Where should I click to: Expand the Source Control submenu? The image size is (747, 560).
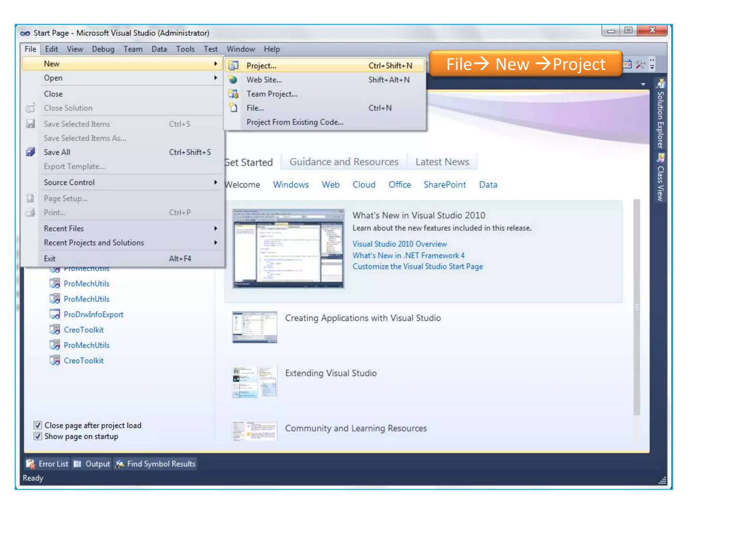(x=216, y=182)
